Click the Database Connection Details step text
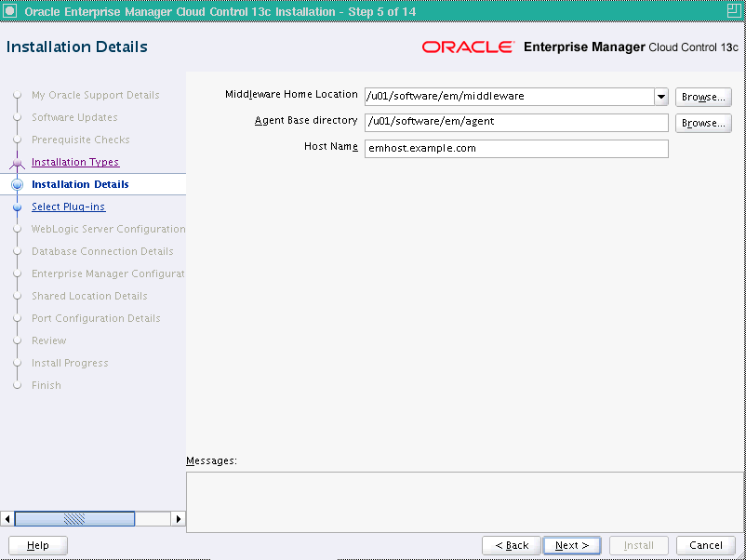Screen dimensions: 746x560 pyautogui.click(x=102, y=252)
